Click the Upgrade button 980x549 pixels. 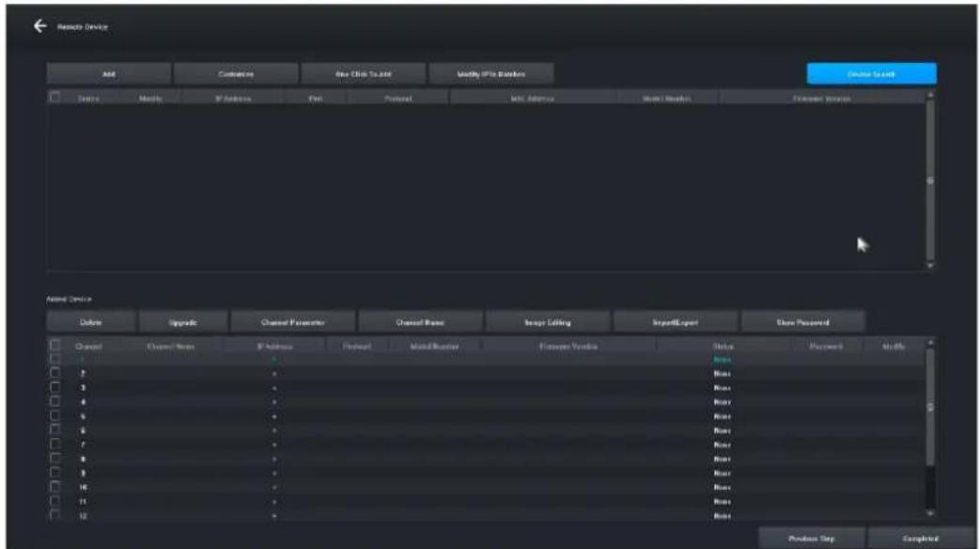click(183, 322)
